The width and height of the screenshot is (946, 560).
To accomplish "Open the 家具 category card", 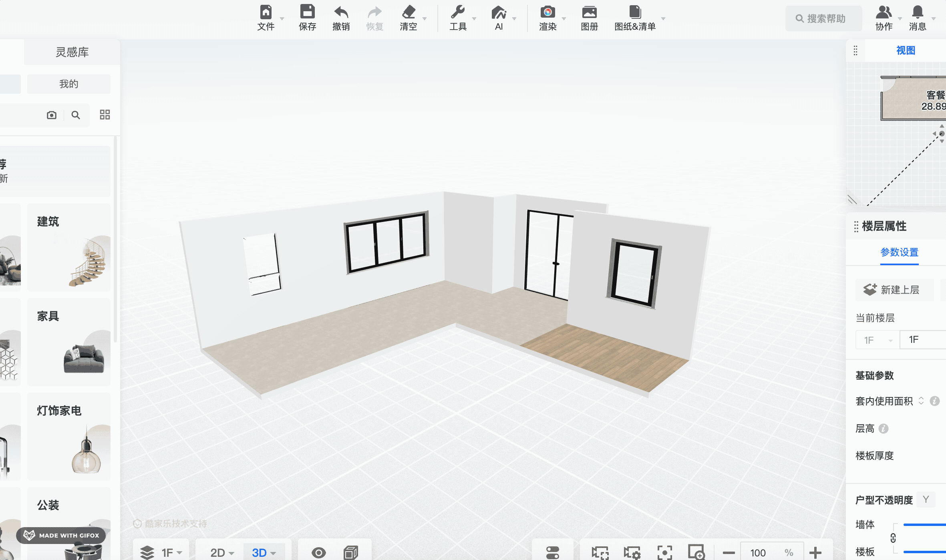I will click(69, 342).
